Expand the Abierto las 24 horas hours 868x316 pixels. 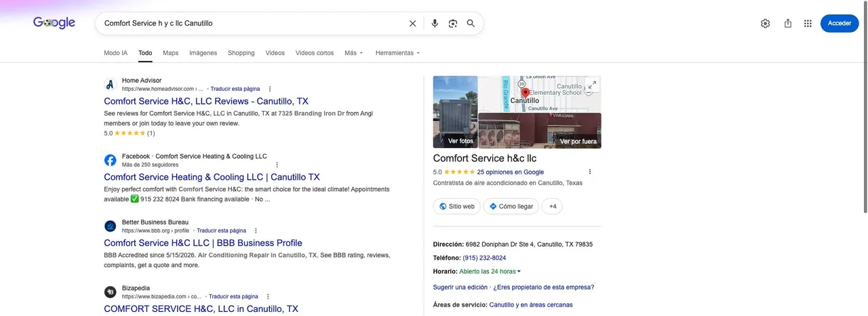coord(490,271)
